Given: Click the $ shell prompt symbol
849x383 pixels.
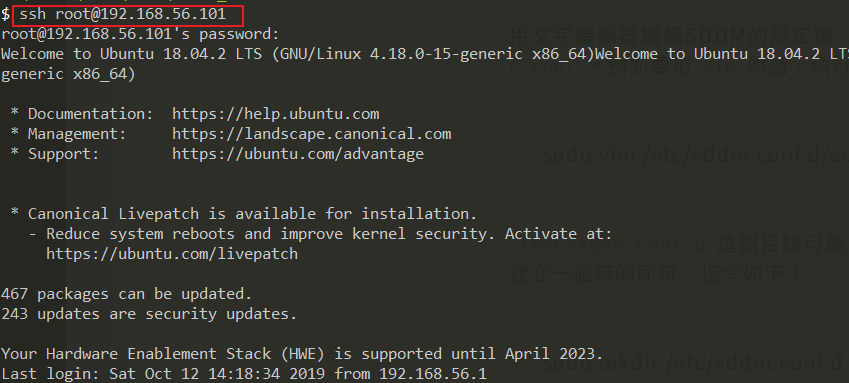Looking at the screenshot, I should point(5,15).
